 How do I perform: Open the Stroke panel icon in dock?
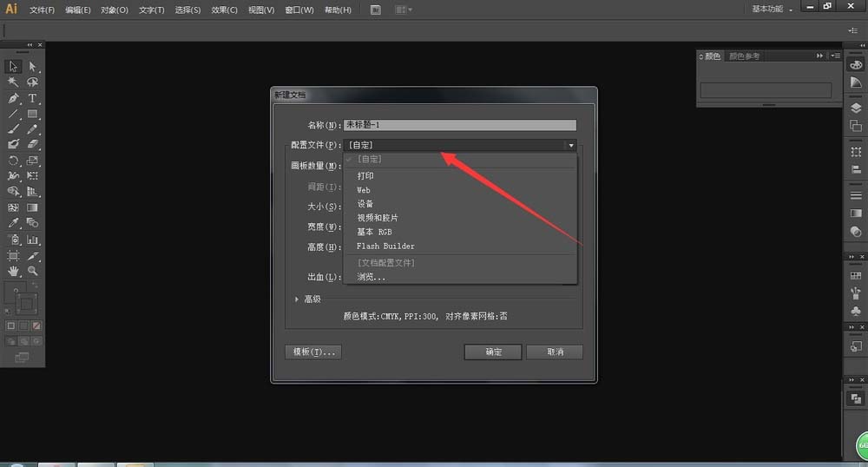tap(856, 195)
